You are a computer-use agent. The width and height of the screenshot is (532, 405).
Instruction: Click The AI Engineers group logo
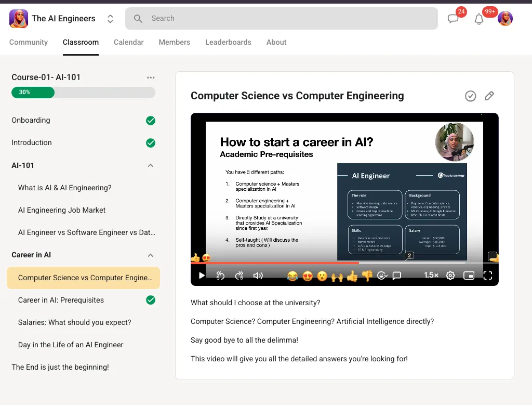[x=18, y=19]
